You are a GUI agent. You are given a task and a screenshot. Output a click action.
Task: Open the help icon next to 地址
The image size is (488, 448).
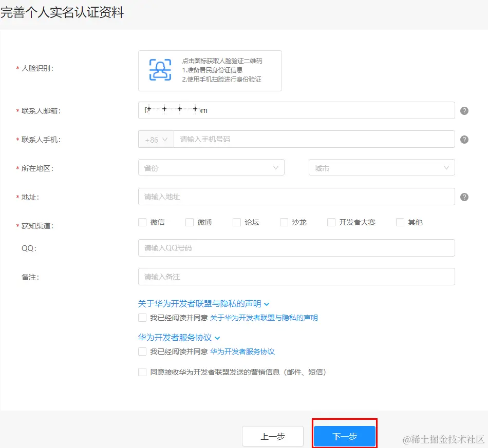[464, 196]
